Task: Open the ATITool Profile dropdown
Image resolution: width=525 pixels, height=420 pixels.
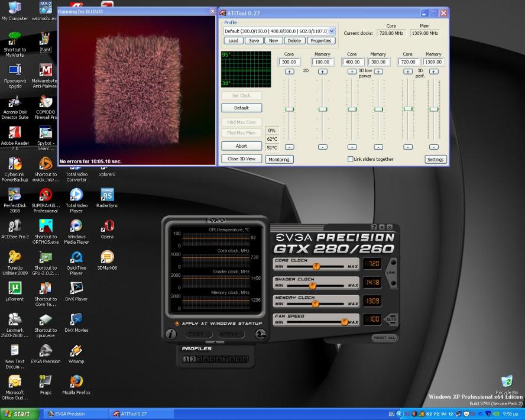Action: tap(332, 31)
